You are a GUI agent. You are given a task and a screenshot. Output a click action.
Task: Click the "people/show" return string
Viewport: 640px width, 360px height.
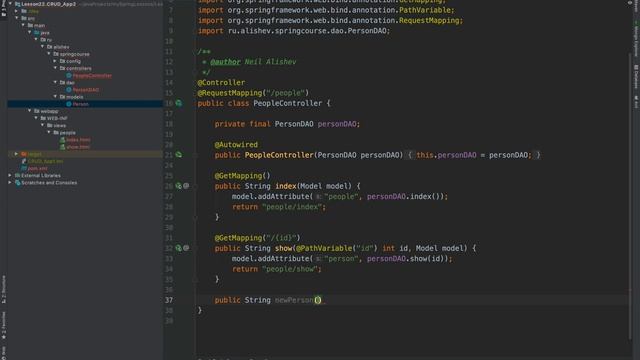290,269
